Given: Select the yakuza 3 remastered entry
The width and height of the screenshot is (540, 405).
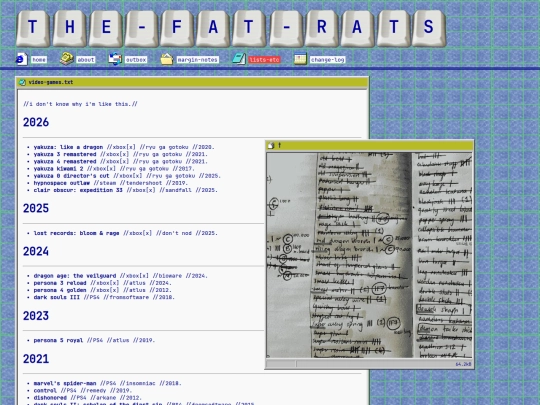Looking at the screenshot, I should (x=121, y=154).
